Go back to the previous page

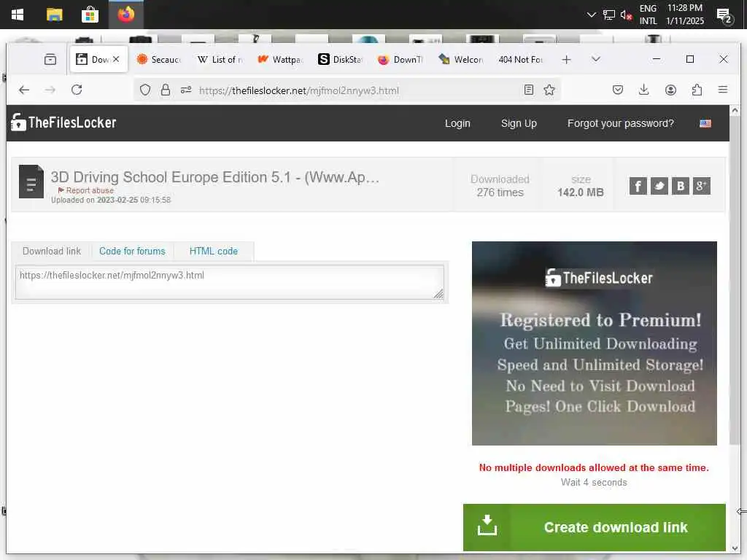[x=24, y=90]
